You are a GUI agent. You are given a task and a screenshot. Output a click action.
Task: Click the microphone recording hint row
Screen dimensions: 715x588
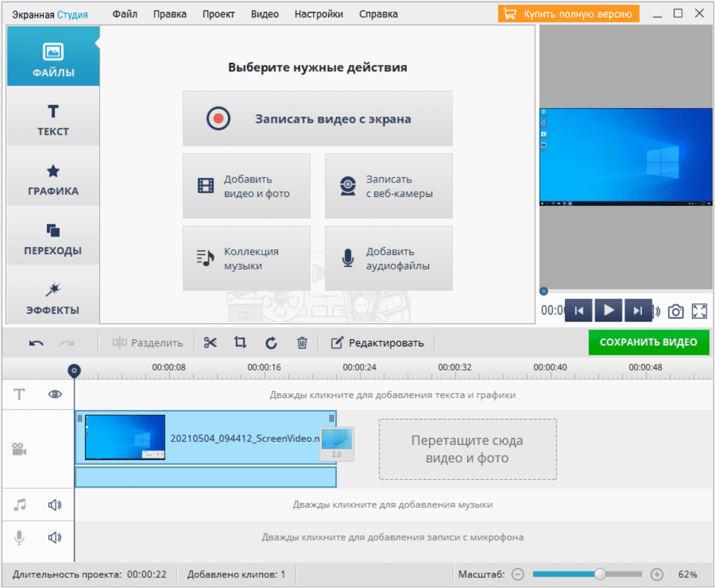393,537
